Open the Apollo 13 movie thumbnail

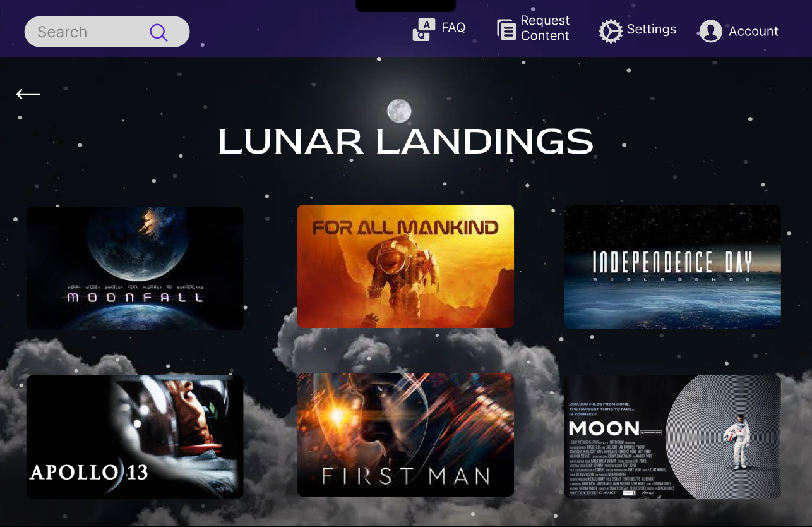pos(134,437)
